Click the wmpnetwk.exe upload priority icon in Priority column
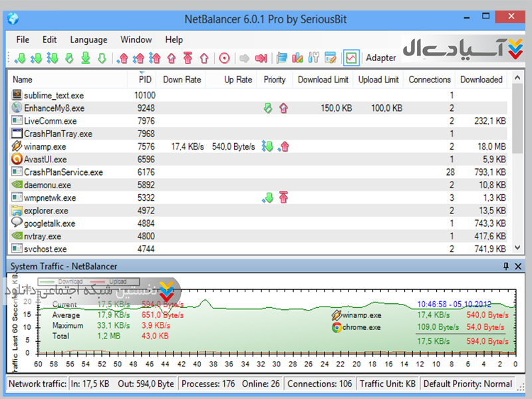 283,198
